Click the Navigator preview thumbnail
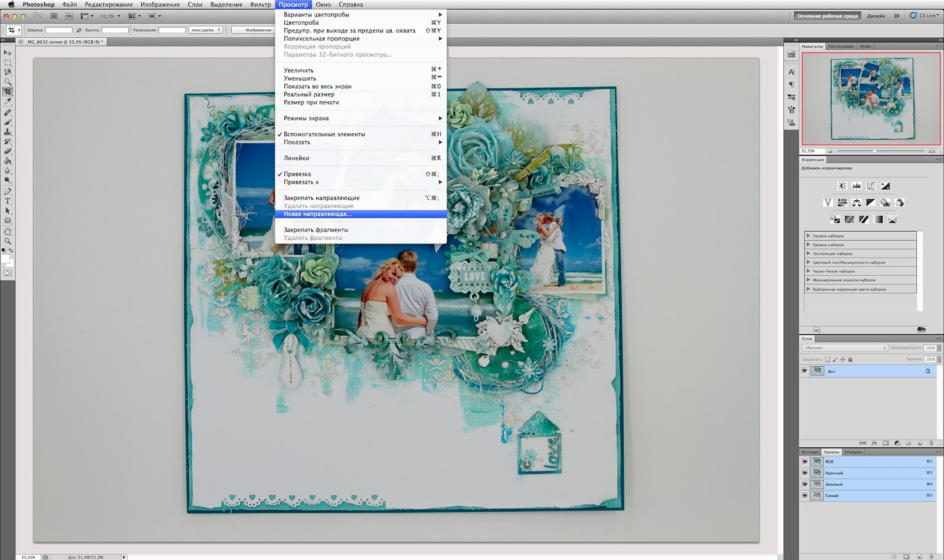Screen dimensions: 944x560 pos(870,98)
